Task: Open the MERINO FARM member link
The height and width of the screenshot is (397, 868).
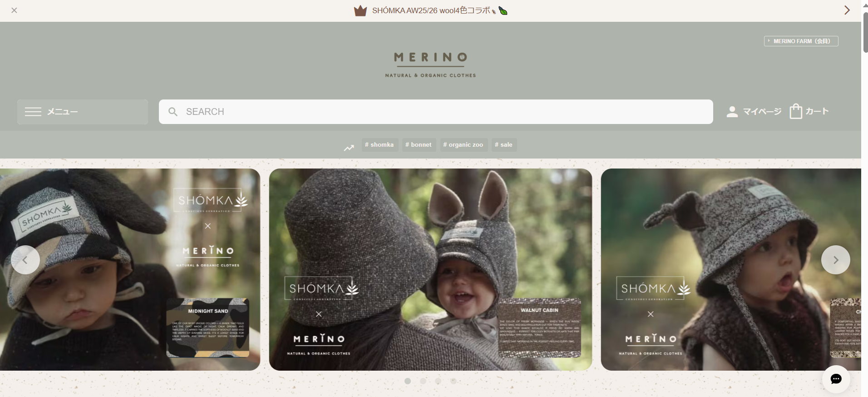Action: click(801, 41)
